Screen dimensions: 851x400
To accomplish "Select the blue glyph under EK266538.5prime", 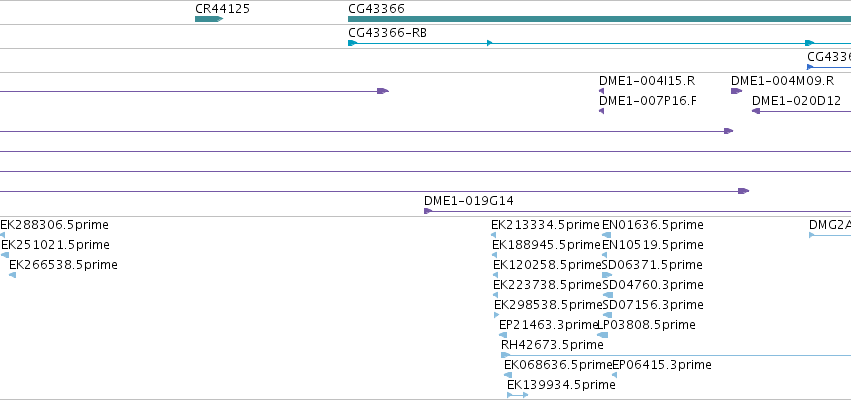I will pyautogui.click(x=12, y=275).
